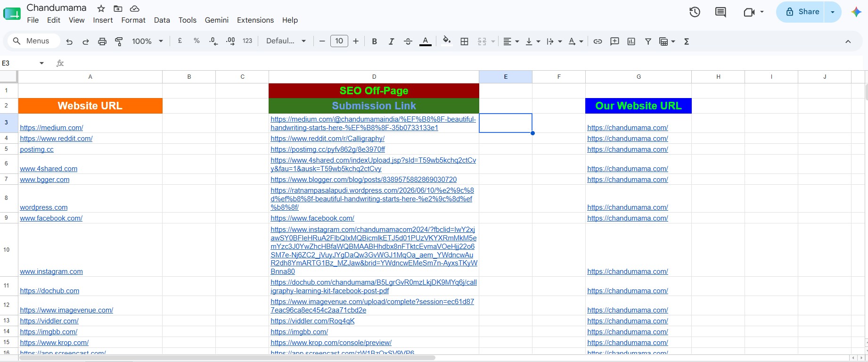
Task: Open the File menu
Action: tap(33, 20)
